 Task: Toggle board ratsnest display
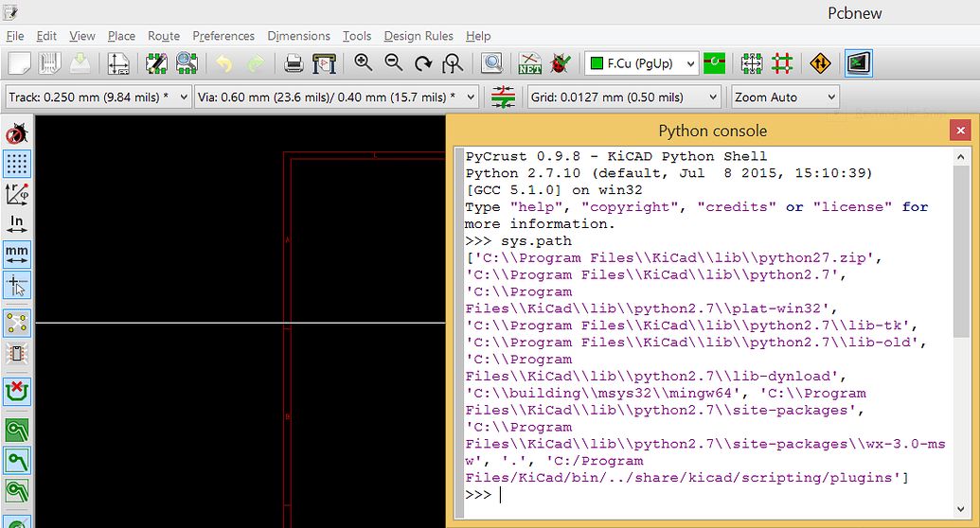[x=17, y=324]
